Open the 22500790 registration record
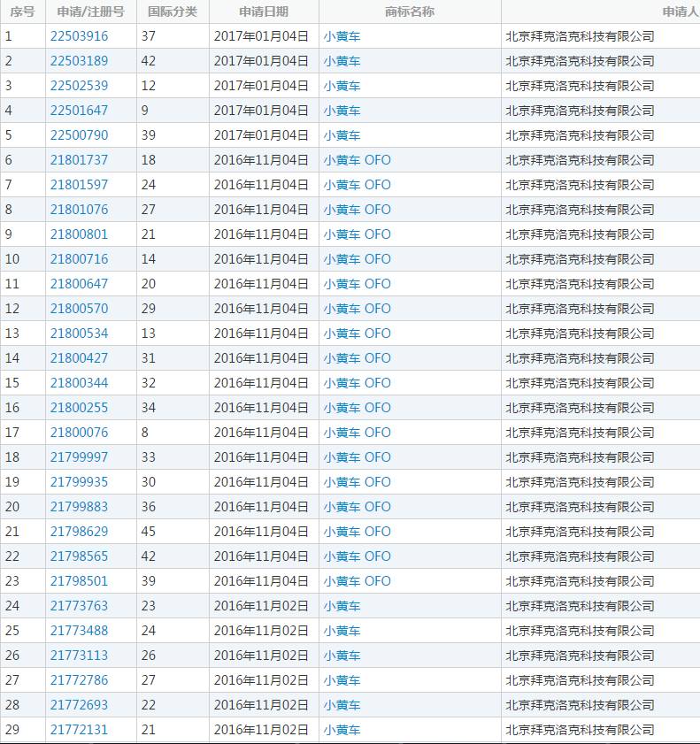Viewport: 700px width, 744px height. [x=79, y=135]
